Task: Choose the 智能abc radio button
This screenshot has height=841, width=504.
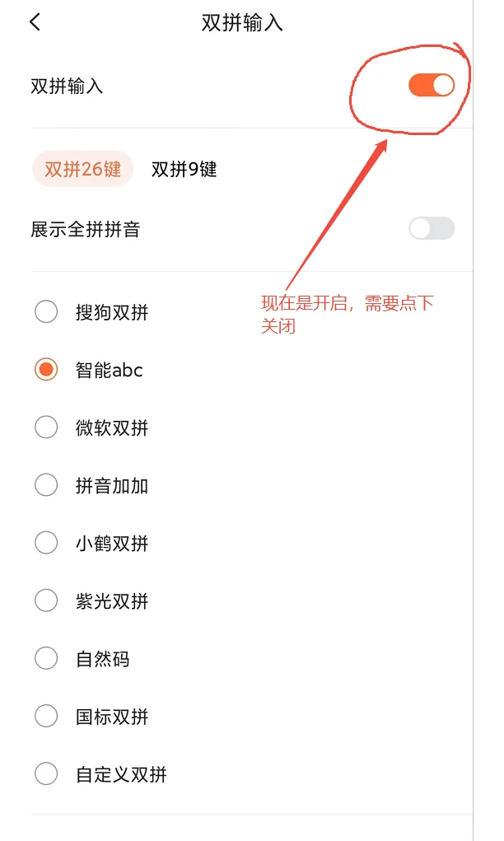Action: (x=46, y=370)
